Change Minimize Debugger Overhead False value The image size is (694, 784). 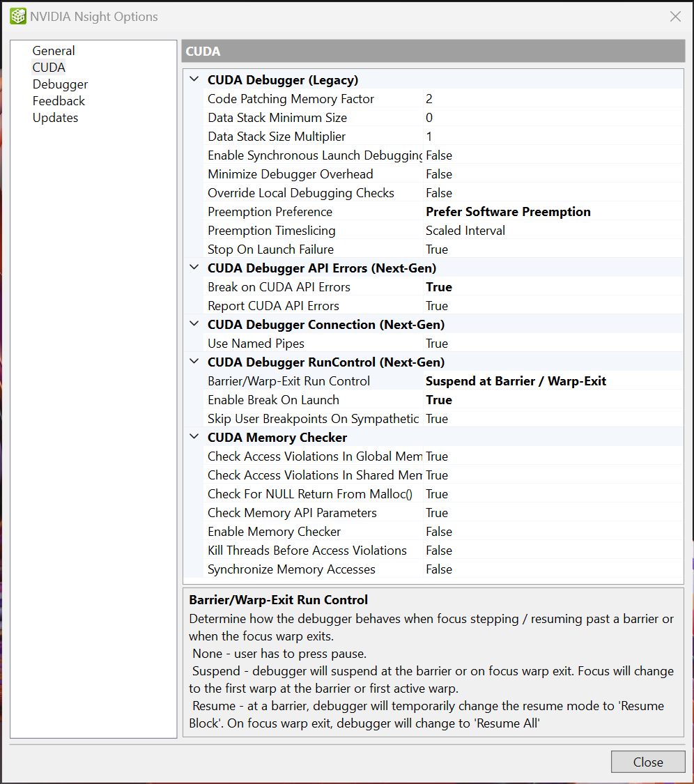(553, 174)
